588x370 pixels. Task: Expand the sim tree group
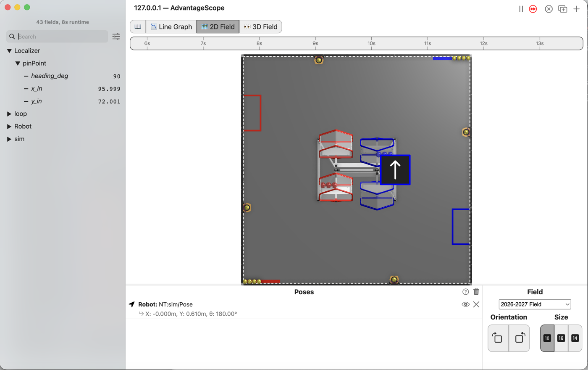[9, 139]
